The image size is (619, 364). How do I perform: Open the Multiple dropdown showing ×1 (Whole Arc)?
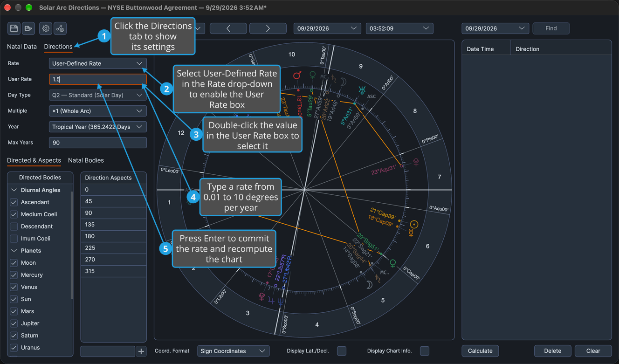98,111
